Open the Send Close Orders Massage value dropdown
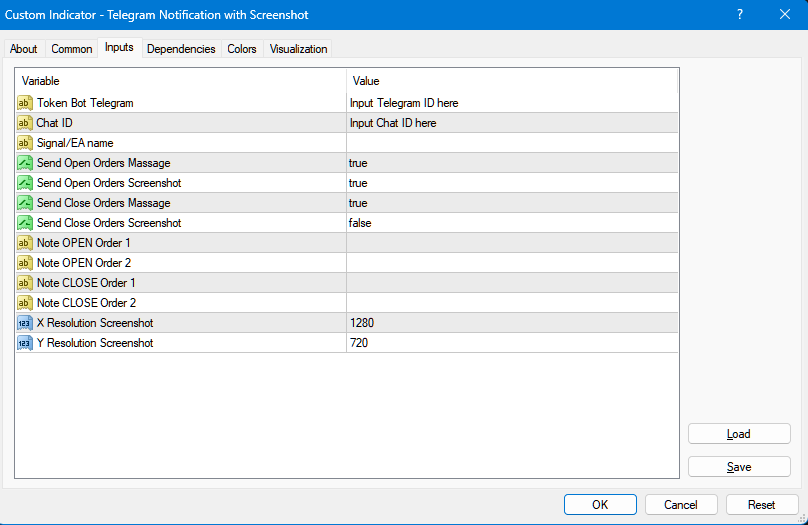Viewport: 808px width, 525px height. tap(510, 203)
